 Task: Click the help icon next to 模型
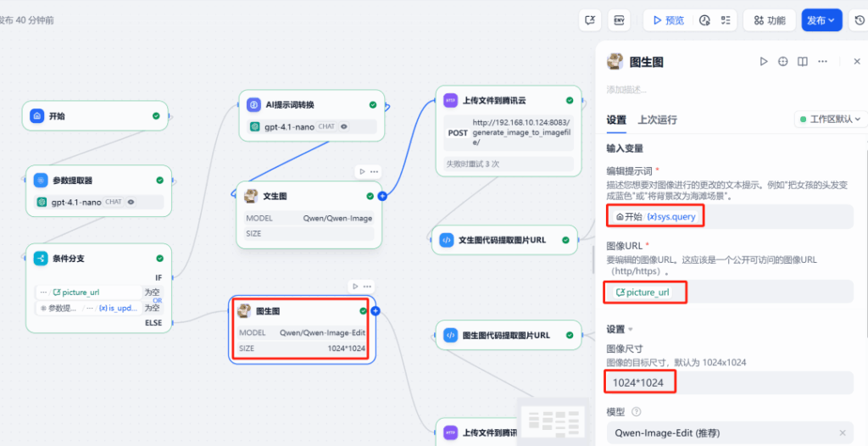pyautogui.click(x=635, y=411)
